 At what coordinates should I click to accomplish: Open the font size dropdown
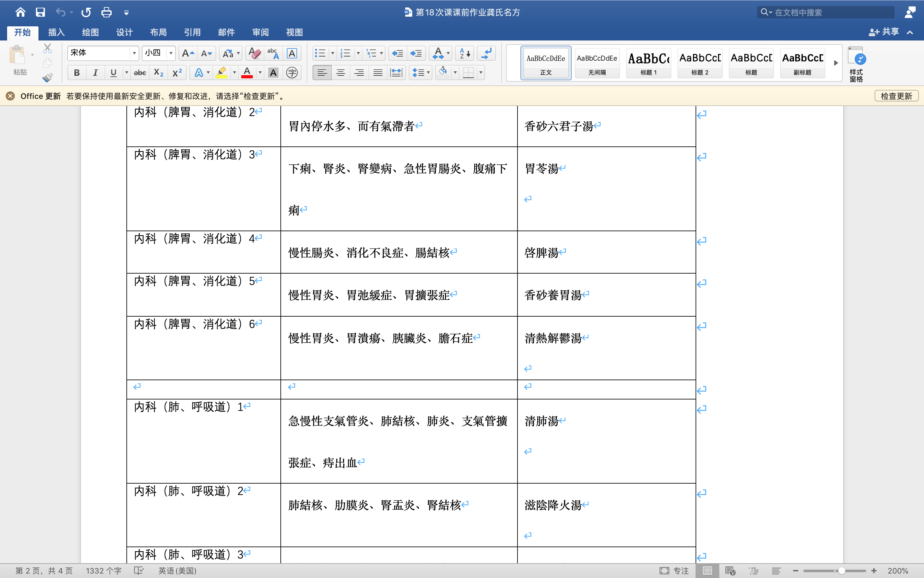[x=171, y=53]
